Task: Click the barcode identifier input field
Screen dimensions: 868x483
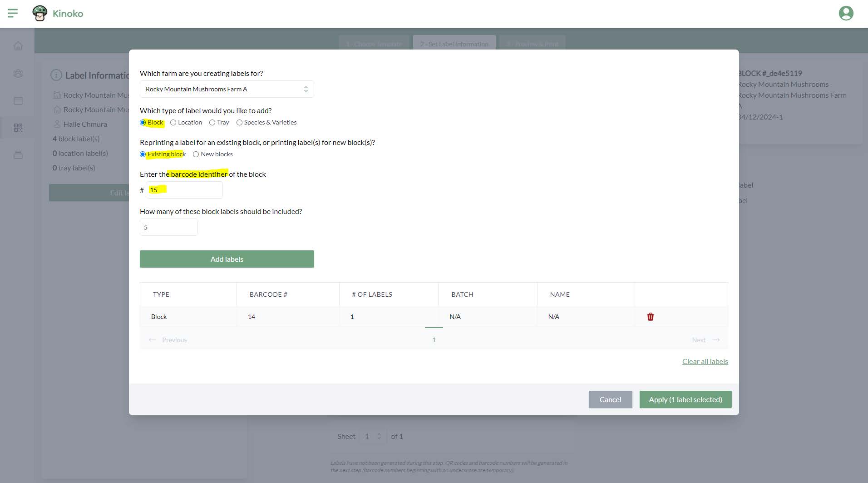Action: (x=184, y=190)
